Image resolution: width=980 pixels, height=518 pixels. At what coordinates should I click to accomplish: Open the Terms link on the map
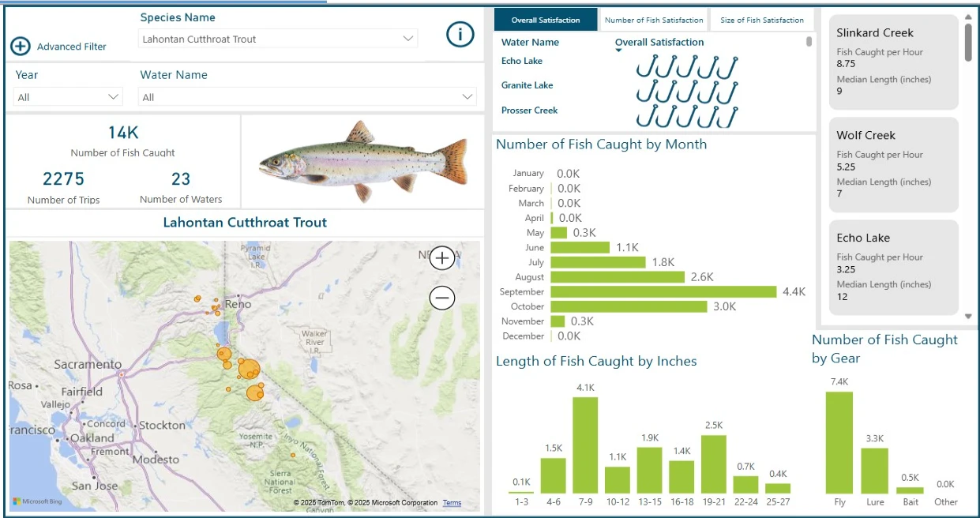coord(452,503)
